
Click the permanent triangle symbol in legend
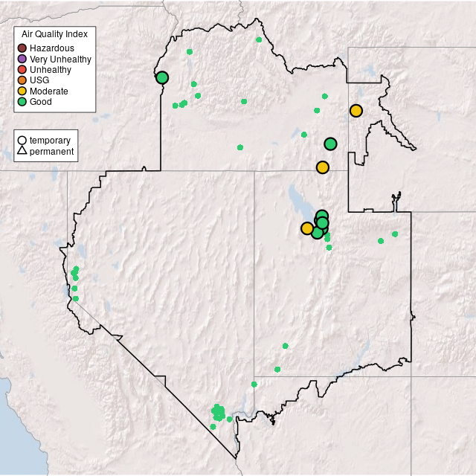coord(22,152)
